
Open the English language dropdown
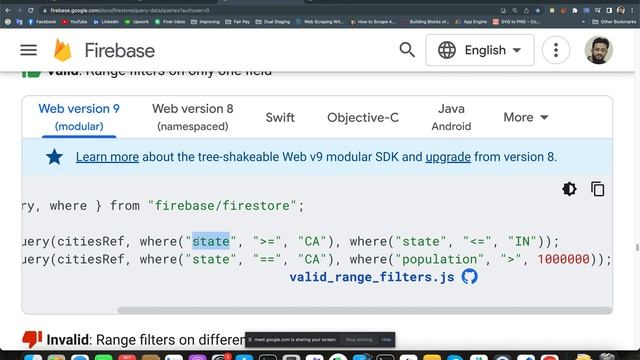(480, 50)
